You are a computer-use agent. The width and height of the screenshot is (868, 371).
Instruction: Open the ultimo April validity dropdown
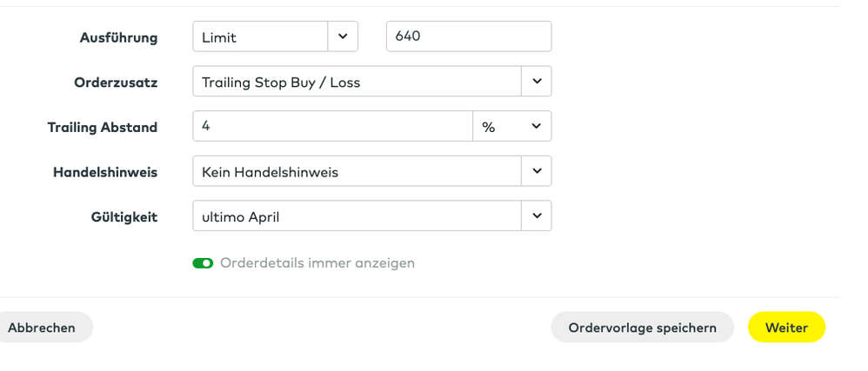click(357, 216)
